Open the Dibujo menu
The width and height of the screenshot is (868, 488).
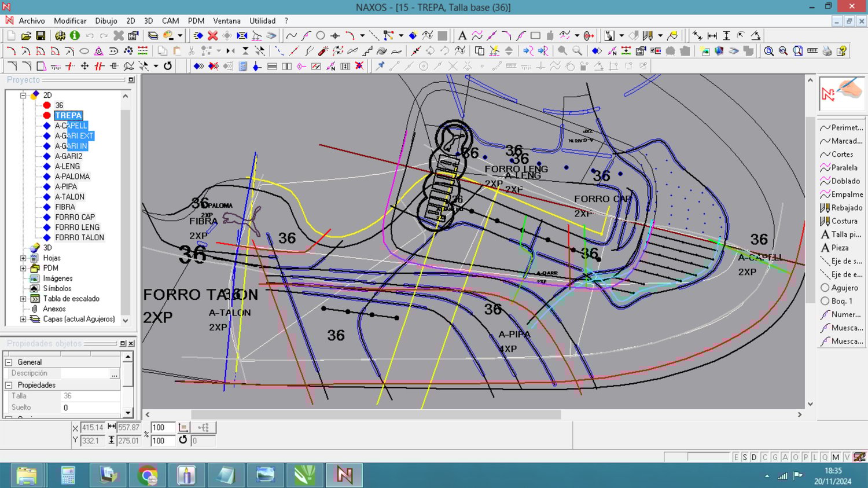[x=106, y=21]
